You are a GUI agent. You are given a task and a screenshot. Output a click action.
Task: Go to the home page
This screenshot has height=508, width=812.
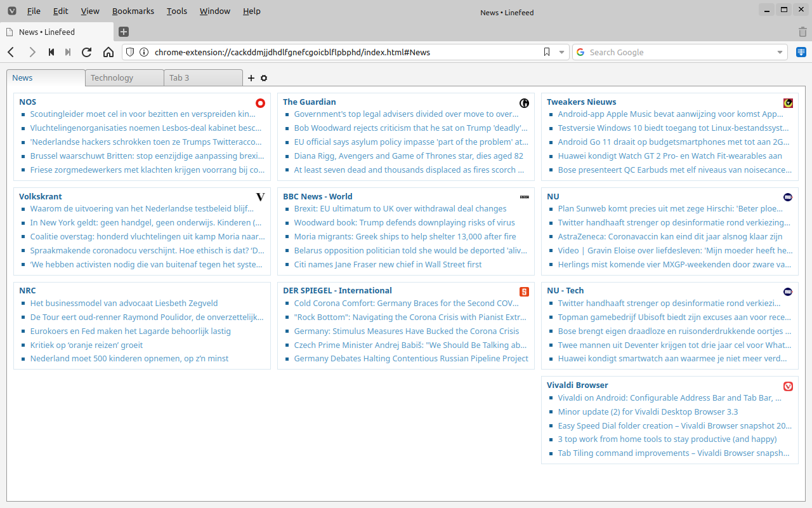coord(108,52)
